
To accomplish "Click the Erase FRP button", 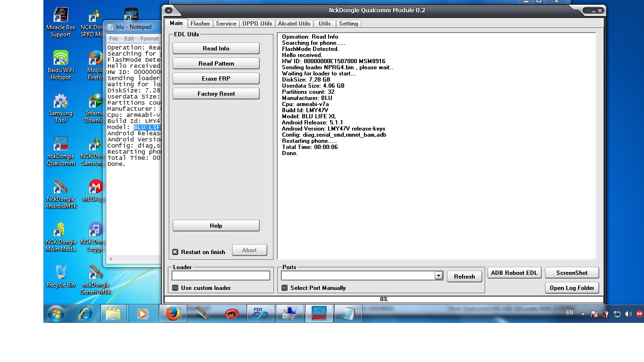I will pyautogui.click(x=216, y=79).
